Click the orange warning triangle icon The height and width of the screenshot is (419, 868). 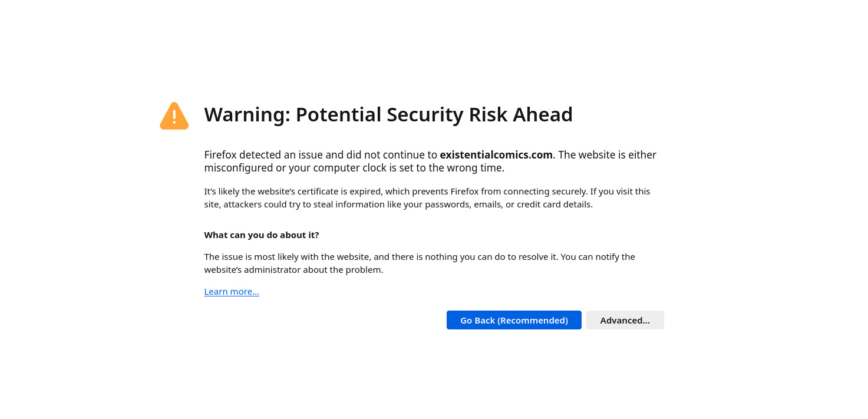coord(174,116)
